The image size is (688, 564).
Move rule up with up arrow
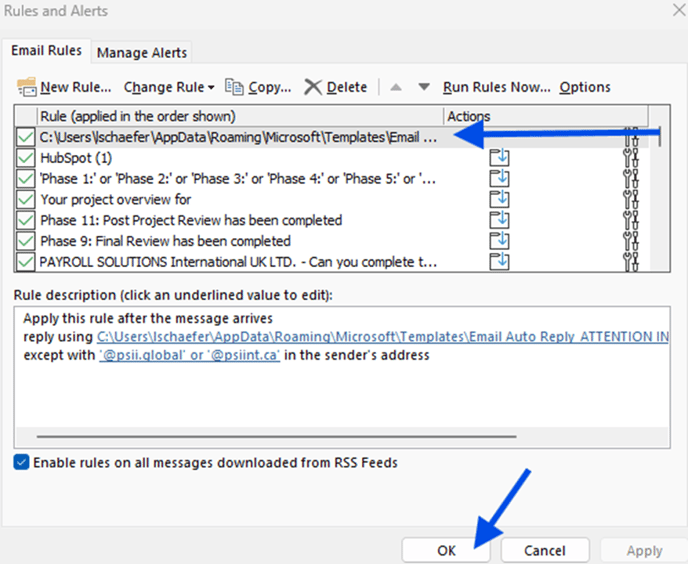[x=397, y=87]
